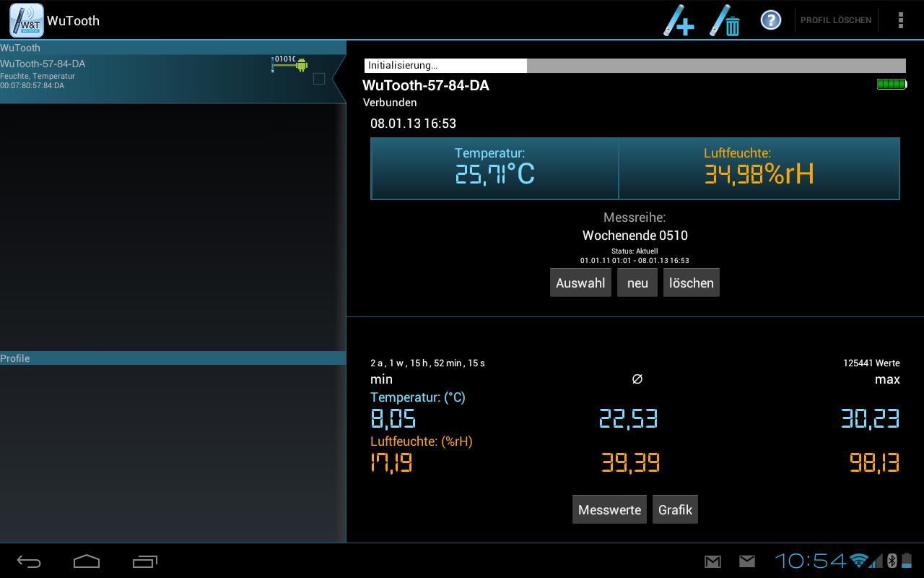This screenshot has width=924, height=578.
Task: Tap the Android home navigation button
Action: click(87, 561)
